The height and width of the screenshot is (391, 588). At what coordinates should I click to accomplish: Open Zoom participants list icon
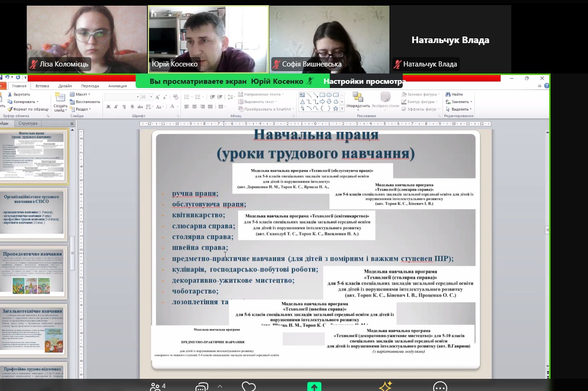[155, 387]
